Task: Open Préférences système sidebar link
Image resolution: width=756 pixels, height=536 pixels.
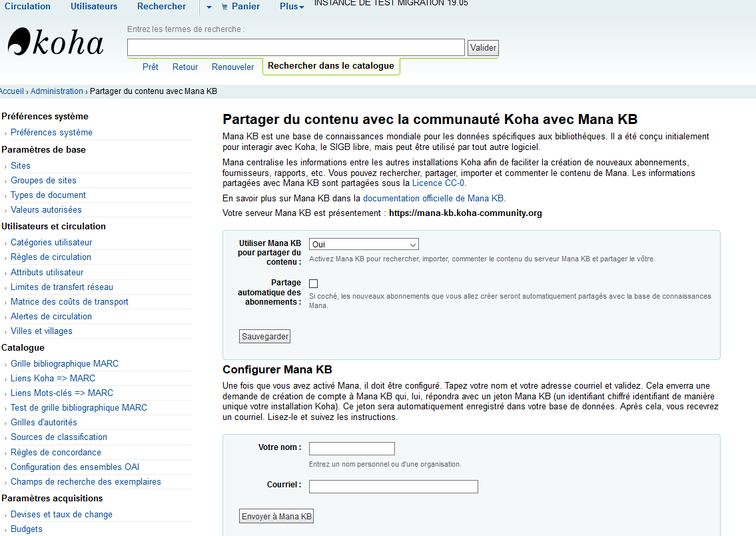Action: pyautogui.click(x=51, y=132)
